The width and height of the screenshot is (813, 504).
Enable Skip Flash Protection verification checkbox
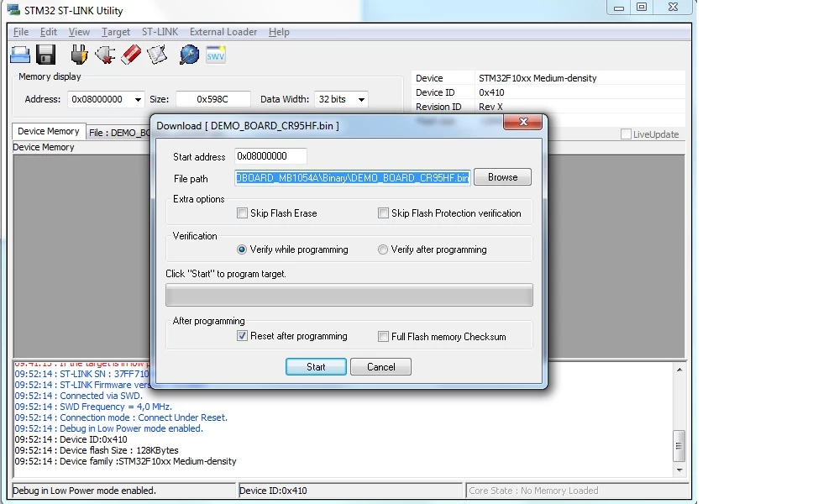(x=383, y=213)
